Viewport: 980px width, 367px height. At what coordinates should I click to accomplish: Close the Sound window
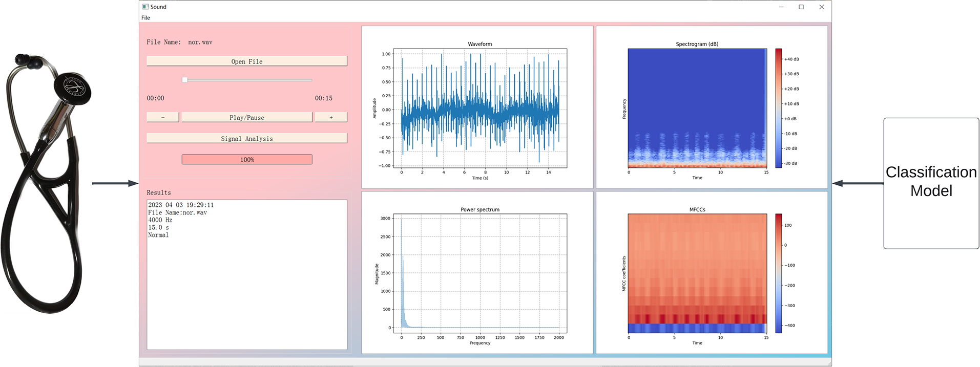point(822,7)
